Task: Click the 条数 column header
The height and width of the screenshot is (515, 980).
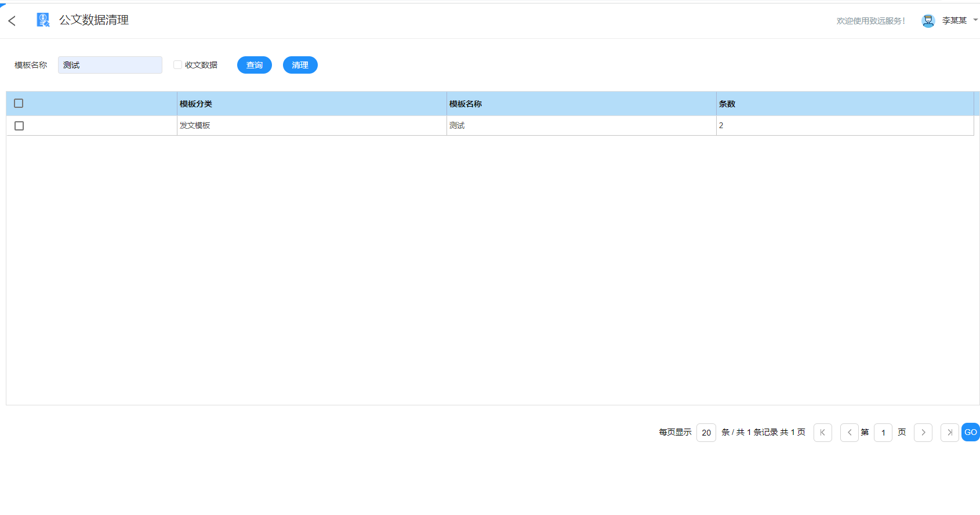Action: 845,104
